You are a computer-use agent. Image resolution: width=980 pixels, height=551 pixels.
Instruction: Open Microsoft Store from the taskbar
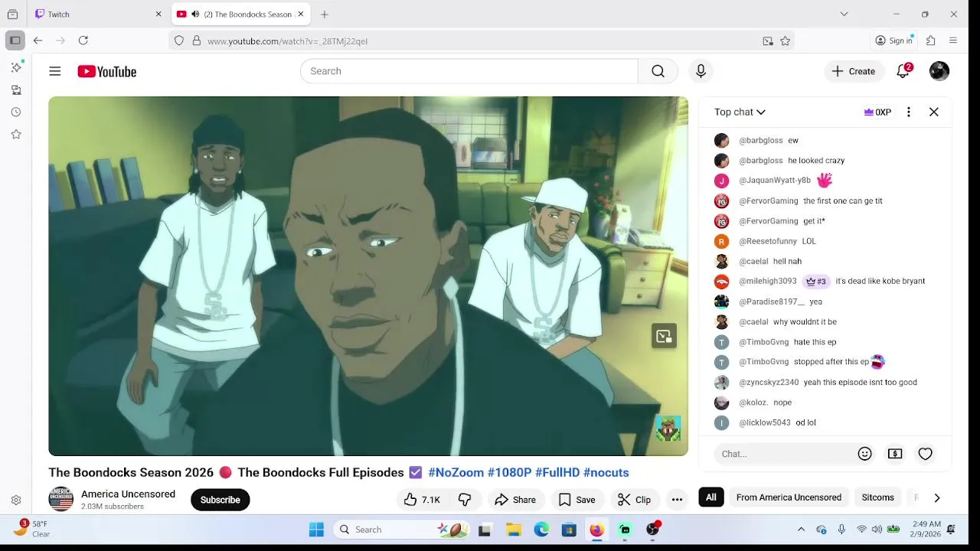pos(569,530)
